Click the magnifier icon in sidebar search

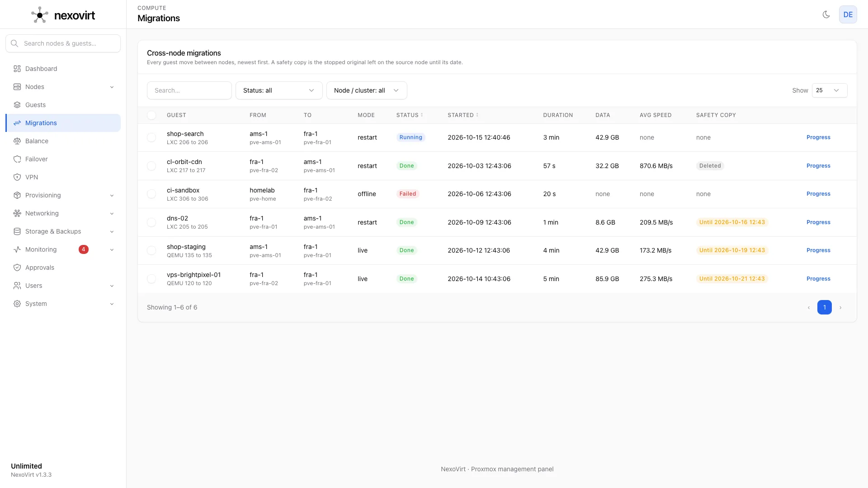14,43
